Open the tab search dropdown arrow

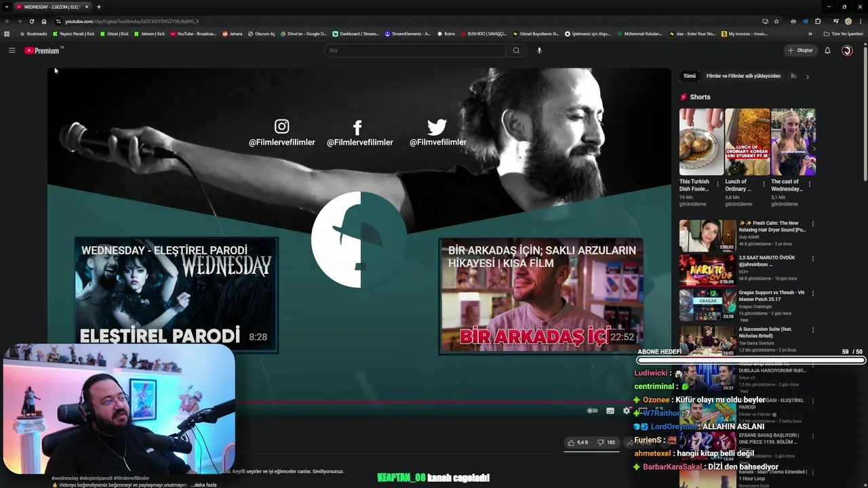[6, 7]
